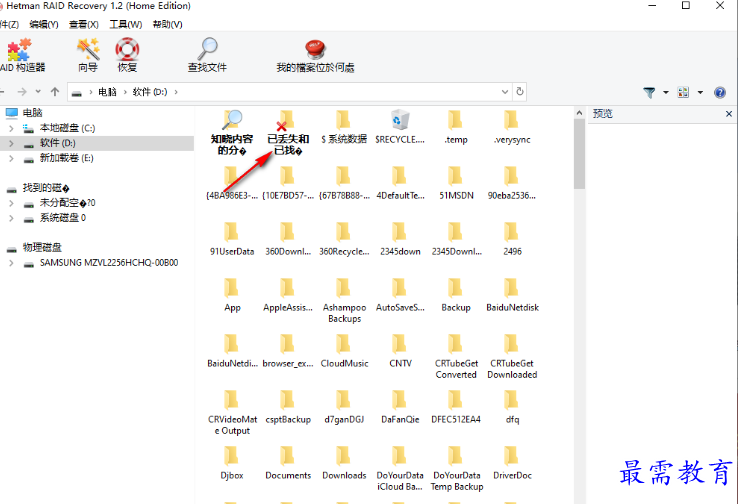Image resolution: width=741 pixels, height=504 pixels.
Task: Select 电脑 root in the tree
Action: click(x=33, y=113)
